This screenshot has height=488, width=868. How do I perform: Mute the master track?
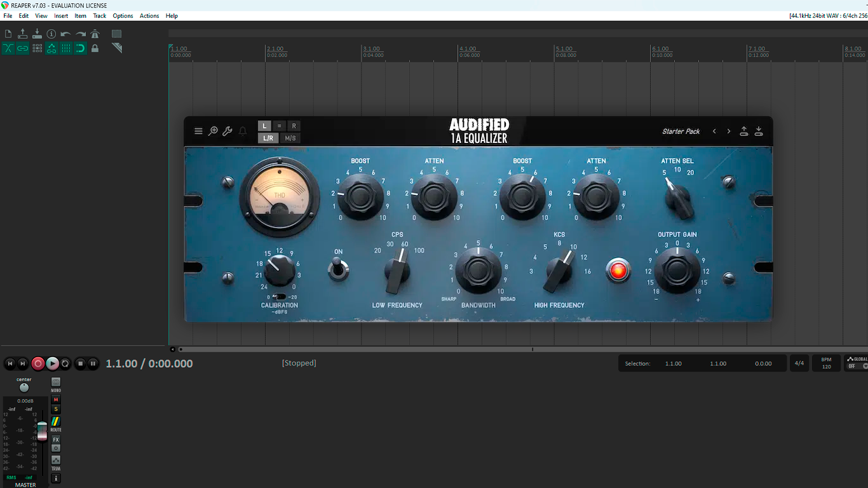[56, 400]
